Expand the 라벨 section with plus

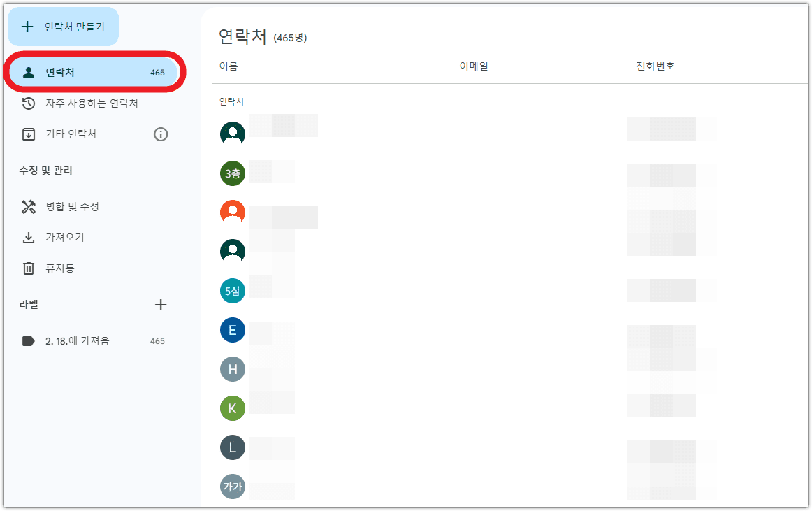coord(161,305)
